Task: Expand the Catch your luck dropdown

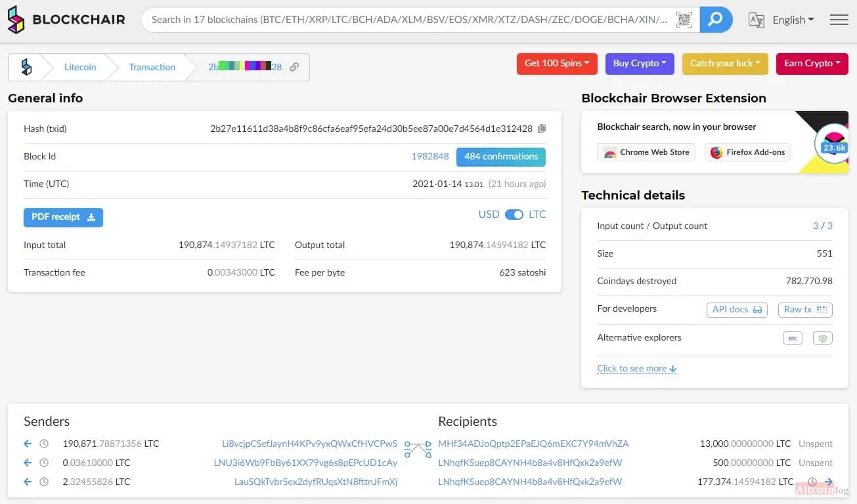Action: pyautogui.click(x=725, y=64)
